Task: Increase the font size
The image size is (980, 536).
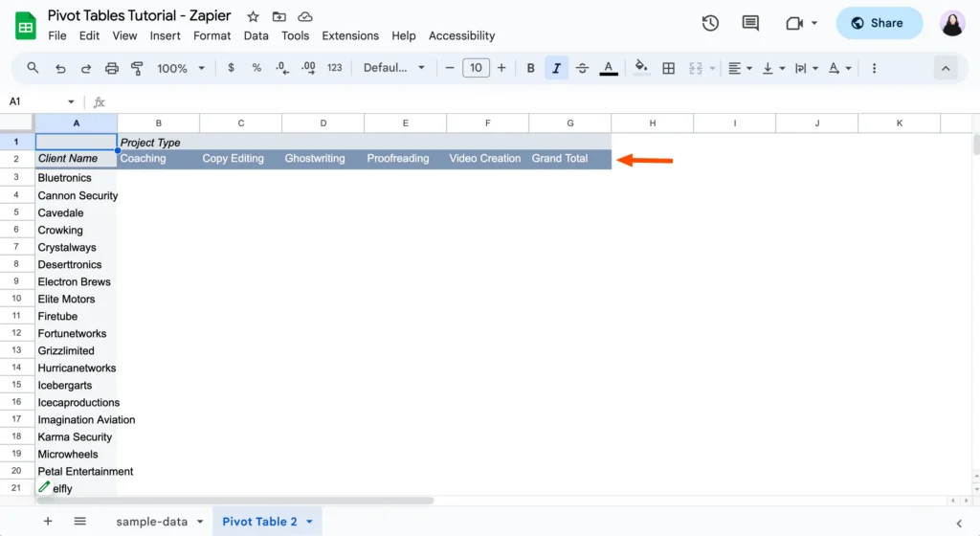Action: tap(501, 67)
